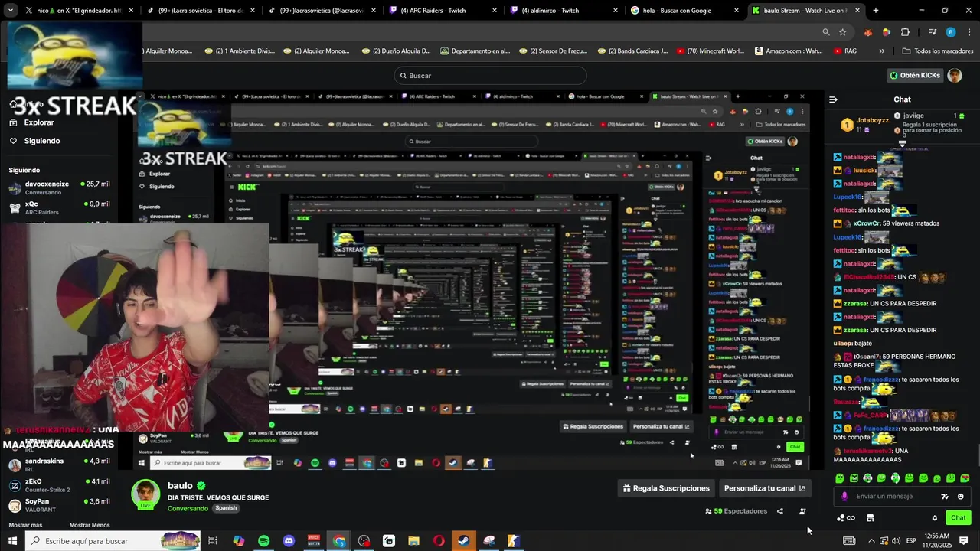The width and height of the screenshot is (980, 551).
Task: Open the user profile avatar menu on Kick
Action: coord(955,75)
